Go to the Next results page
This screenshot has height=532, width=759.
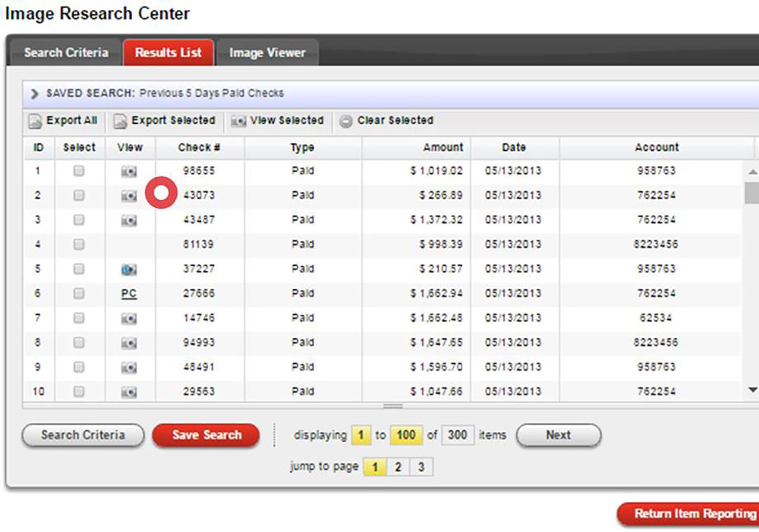point(558,435)
